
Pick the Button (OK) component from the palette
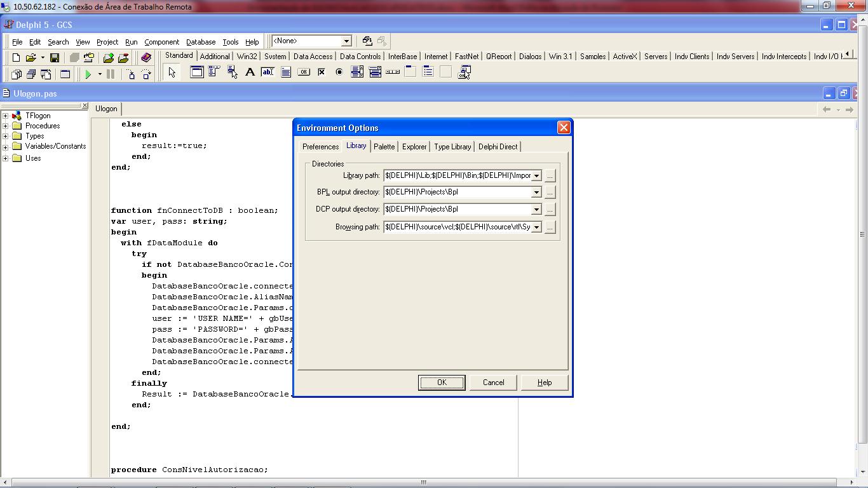304,72
